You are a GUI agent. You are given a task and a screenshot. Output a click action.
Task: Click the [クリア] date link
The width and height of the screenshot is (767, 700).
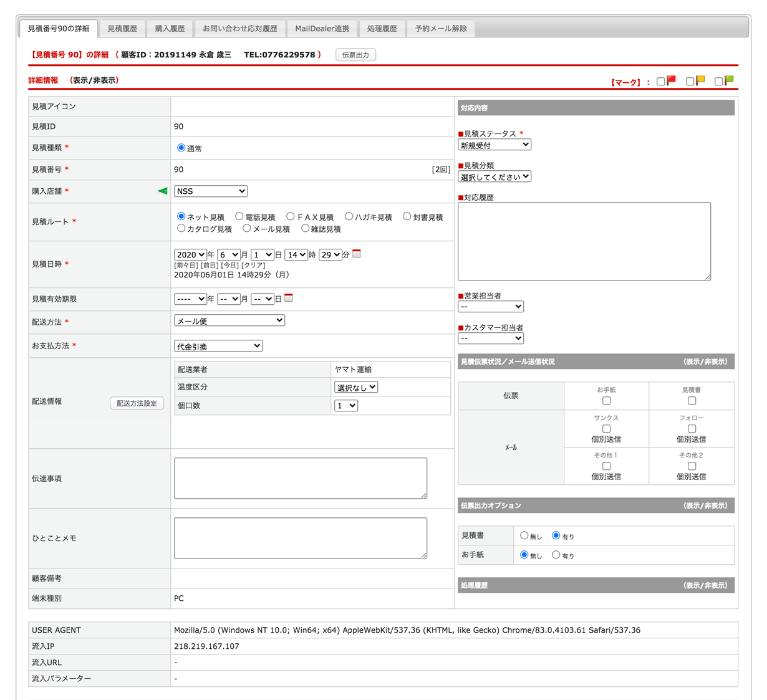tap(254, 265)
